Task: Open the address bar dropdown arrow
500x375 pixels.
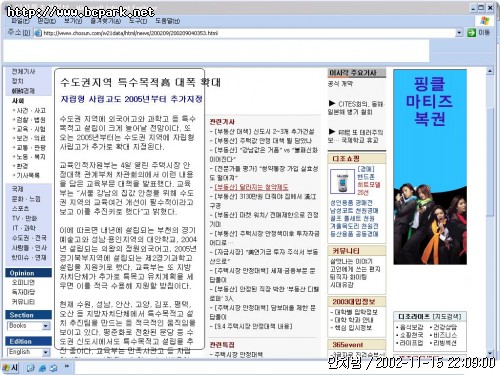Action: point(459,33)
